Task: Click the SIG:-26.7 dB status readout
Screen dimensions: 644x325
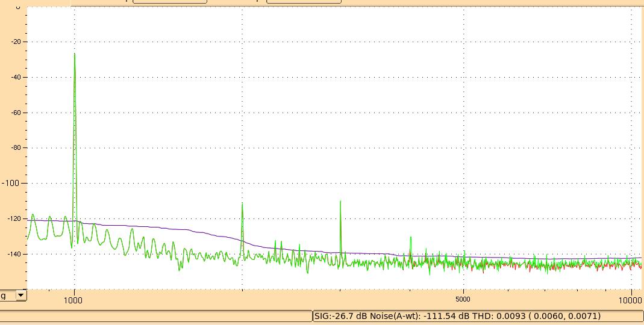Action: tap(341, 316)
